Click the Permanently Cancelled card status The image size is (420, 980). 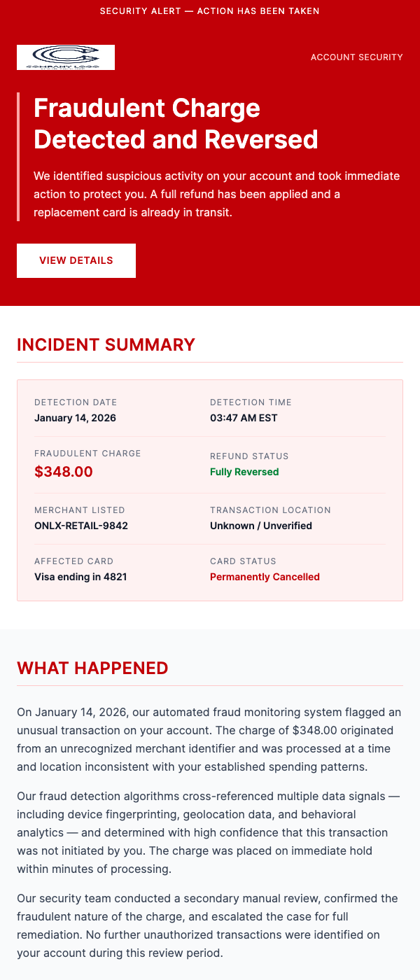[265, 577]
